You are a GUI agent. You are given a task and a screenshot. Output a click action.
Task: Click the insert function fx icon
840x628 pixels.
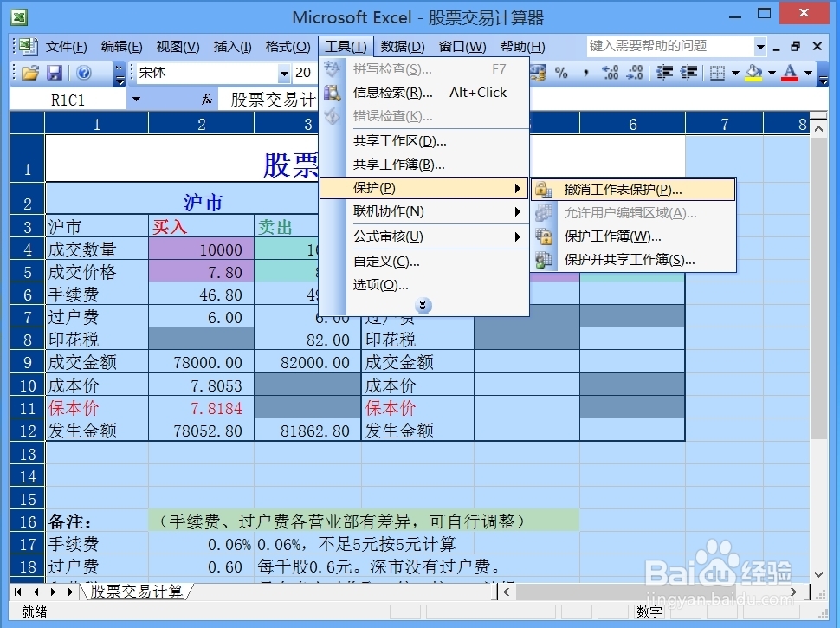[207, 99]
